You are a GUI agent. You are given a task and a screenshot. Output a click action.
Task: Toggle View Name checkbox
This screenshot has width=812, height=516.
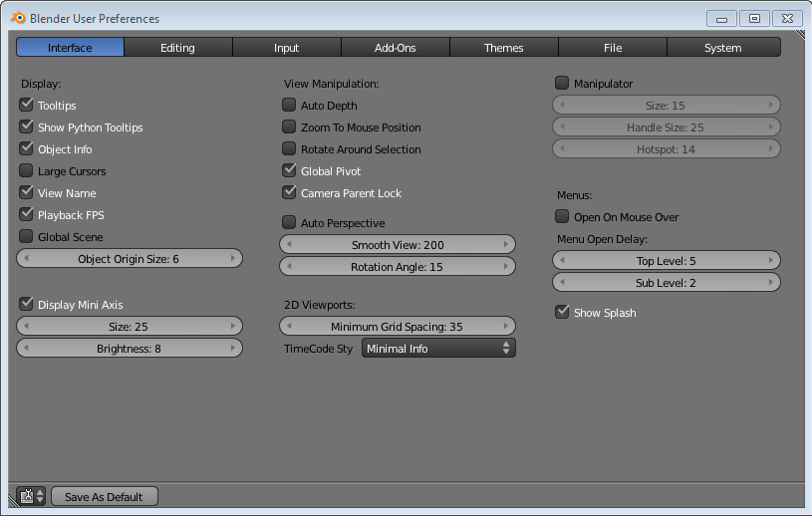26,192
